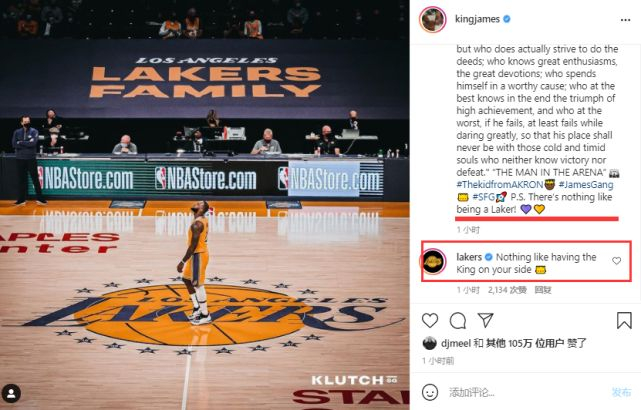Open the Lakers logo avatar
Image resolution: width=641 pixels, height=410 pixels.
(433, 261)
